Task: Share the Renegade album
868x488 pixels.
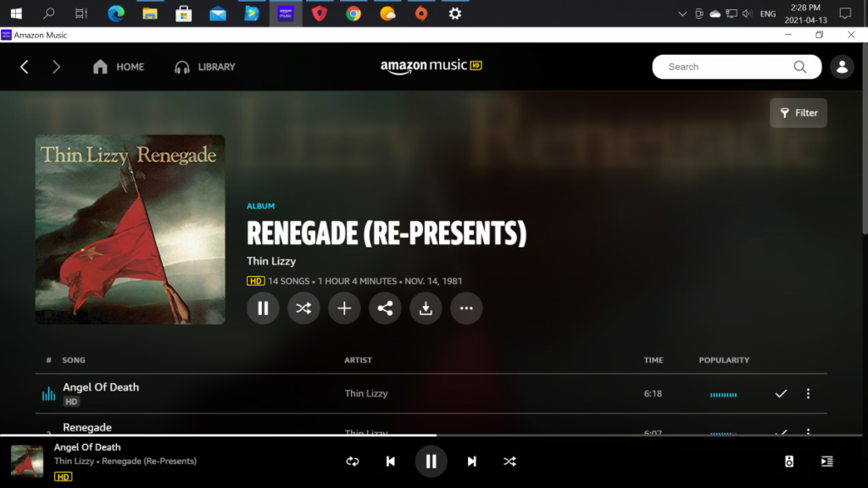Action: point(385,308)
